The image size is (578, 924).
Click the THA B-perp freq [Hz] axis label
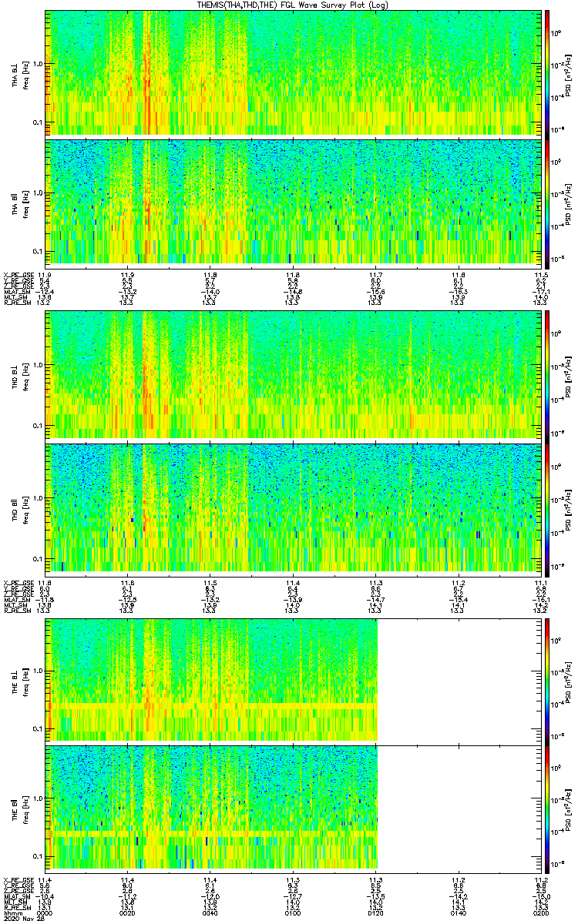tap(25, 75)
